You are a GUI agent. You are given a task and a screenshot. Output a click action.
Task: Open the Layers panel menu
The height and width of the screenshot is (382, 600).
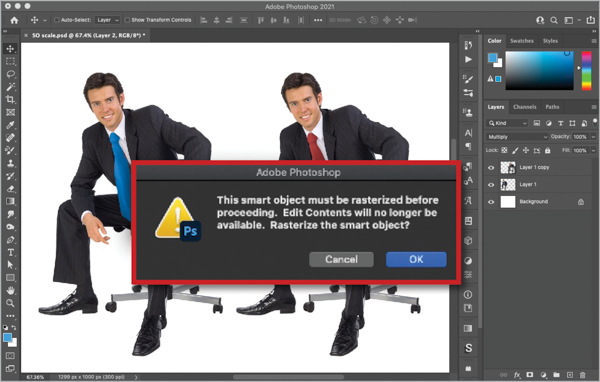point(594,107)
